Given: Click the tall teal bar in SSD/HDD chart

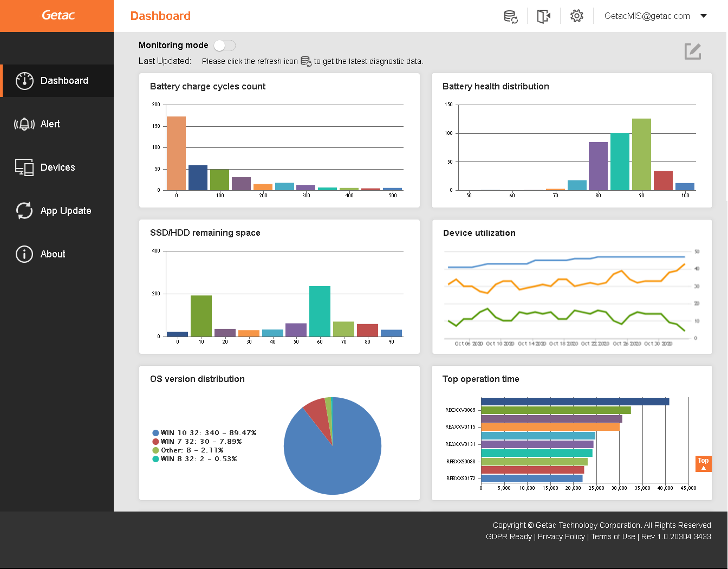Looking at the screenshot, I should pos(320,311).
